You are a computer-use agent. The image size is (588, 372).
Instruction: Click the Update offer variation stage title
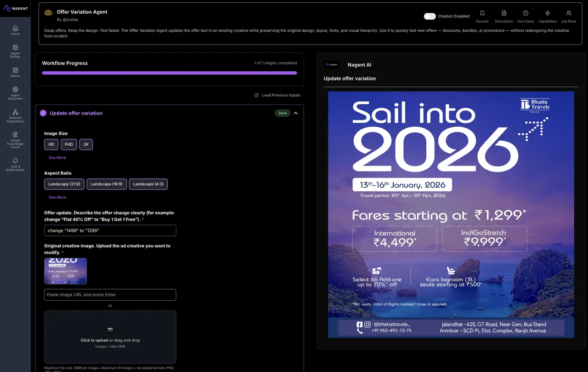(76, 113)
